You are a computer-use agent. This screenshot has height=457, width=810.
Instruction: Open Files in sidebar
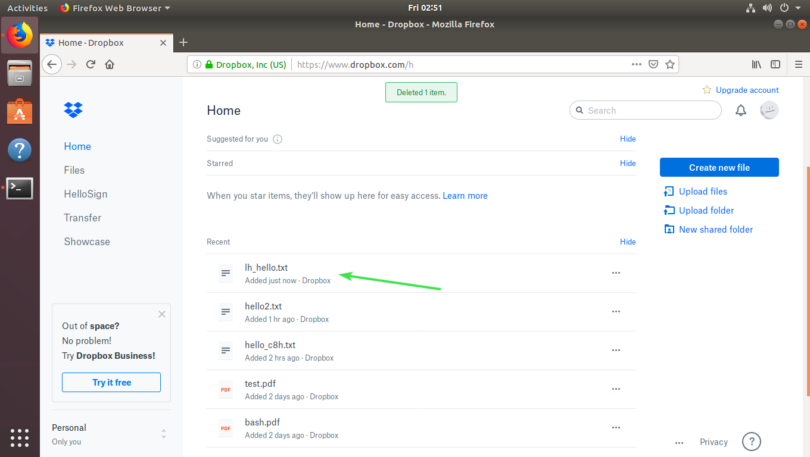point(74,170)
